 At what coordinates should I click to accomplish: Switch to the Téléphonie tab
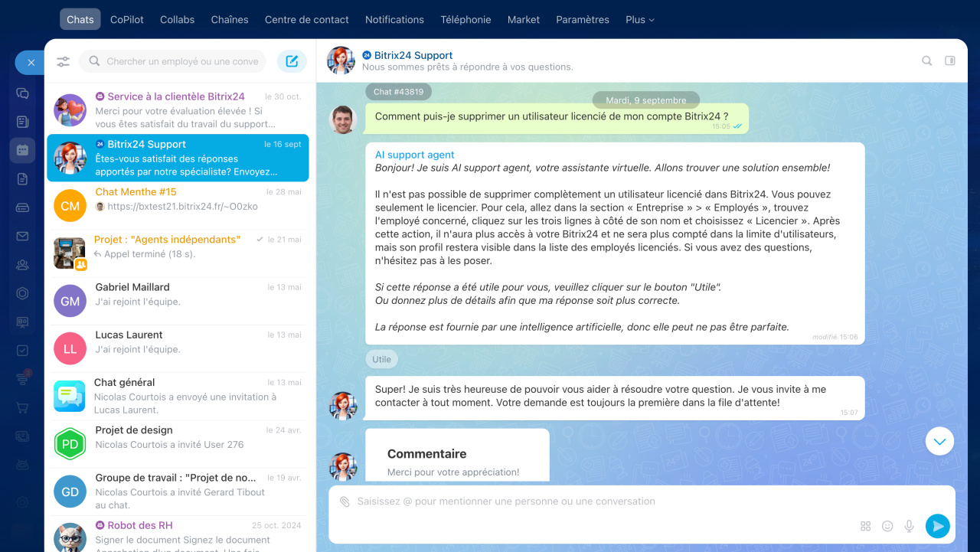coord(465,19)
